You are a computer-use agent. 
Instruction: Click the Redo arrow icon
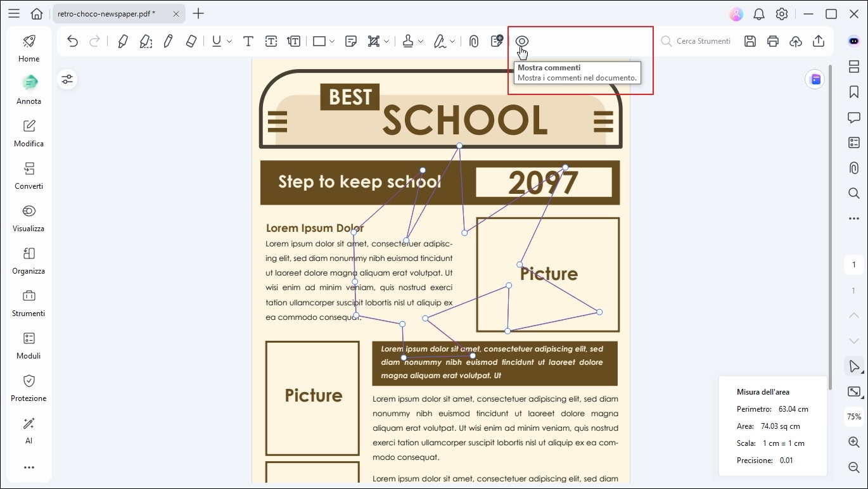coord(94,41)
